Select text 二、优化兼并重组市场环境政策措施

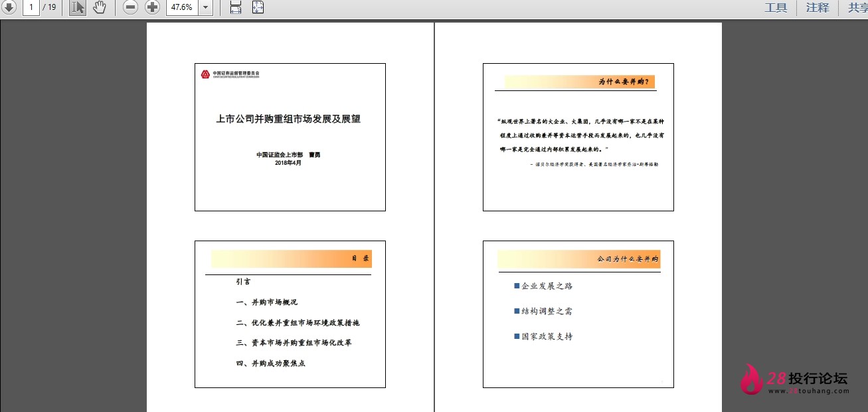pos(298,323)
